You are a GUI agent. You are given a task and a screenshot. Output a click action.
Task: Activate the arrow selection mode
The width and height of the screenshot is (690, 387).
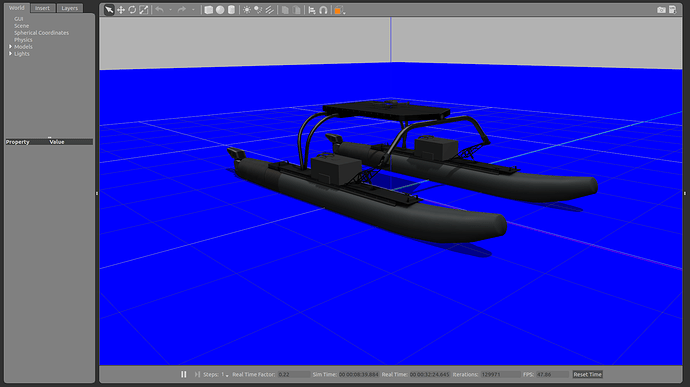coord(109,10)
